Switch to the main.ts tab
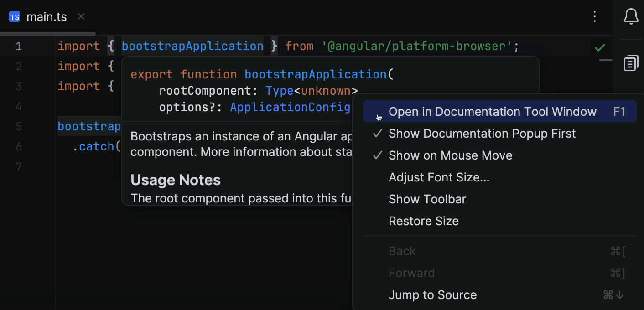Image resolution: width=644 pixels, height=310 pixels. pyautogui.click(x=47, y=16)
